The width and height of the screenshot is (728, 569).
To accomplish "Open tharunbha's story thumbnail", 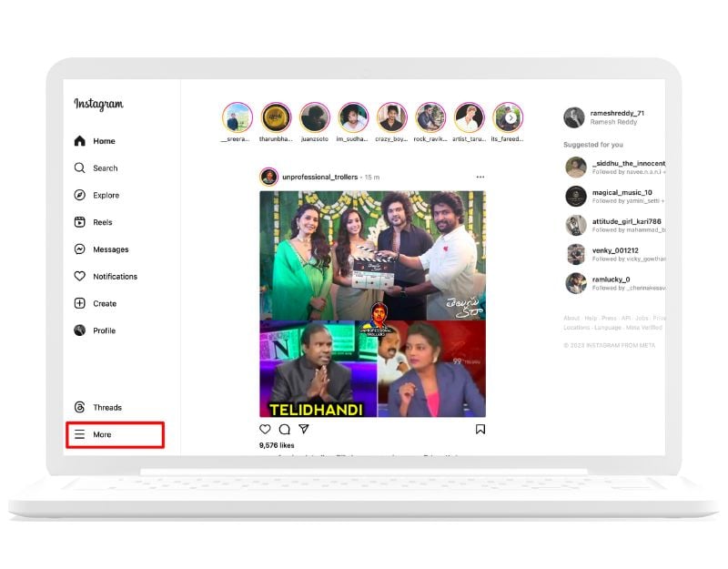I will [x=275, y=118].
